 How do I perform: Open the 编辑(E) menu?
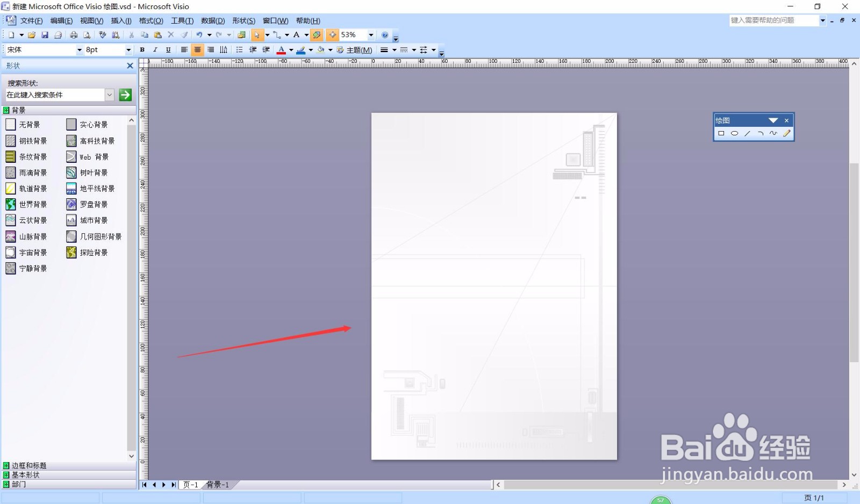coord(61,21)
